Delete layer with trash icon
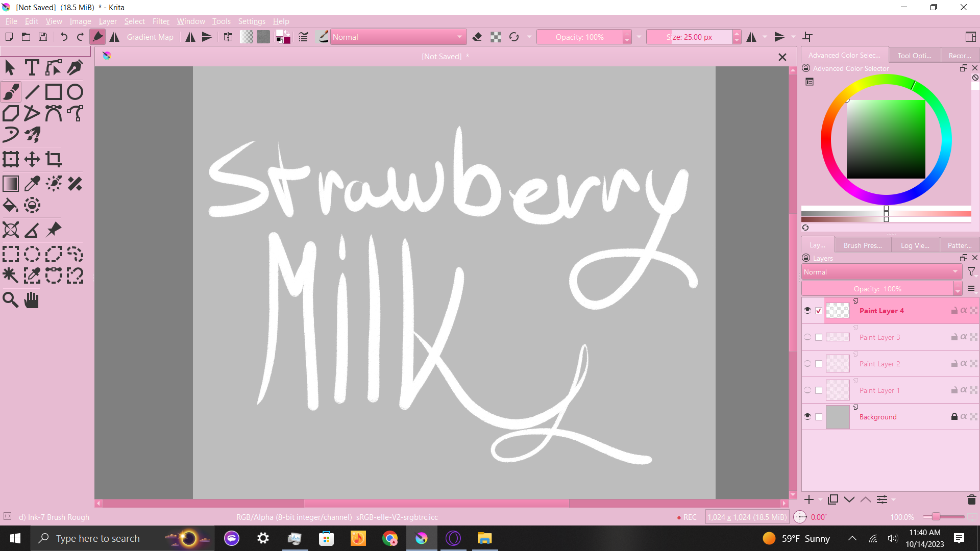The image size is (980, 551). (971, 499)
